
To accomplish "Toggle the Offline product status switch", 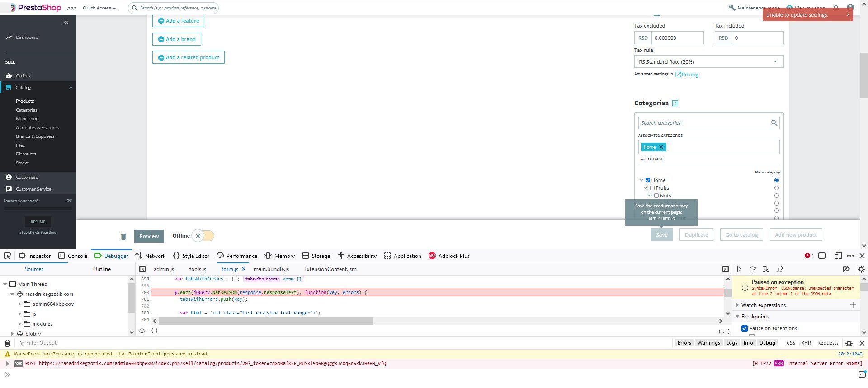I will (203, 236).
